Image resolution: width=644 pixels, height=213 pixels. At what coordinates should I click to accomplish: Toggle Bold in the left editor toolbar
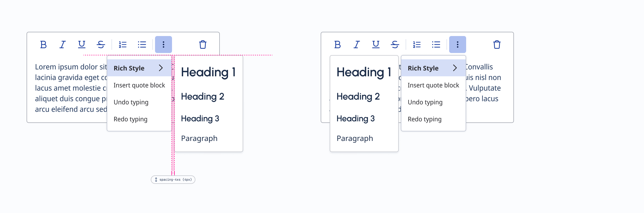43,45
